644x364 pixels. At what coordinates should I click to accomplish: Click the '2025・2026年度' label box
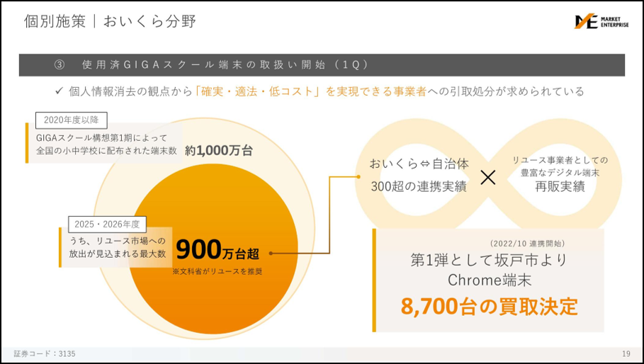tap(108, 224)
